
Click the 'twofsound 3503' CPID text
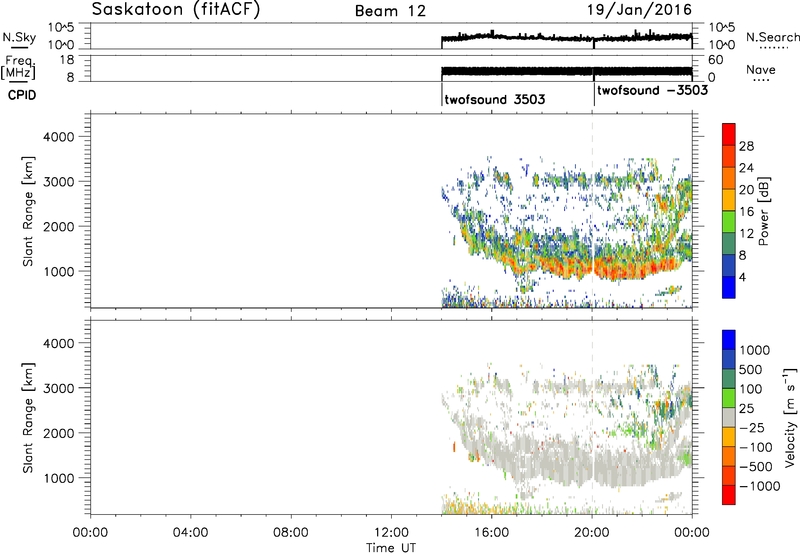click(x=494, y=99)
